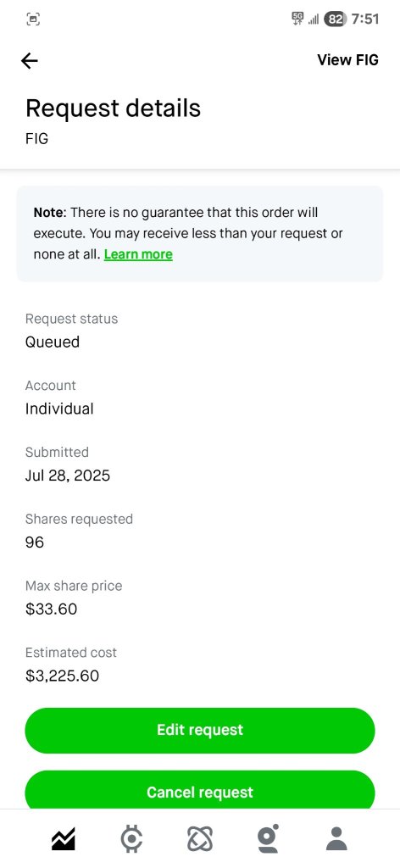This screenshot has width=400, height=868.
Task: Open View FIG at top right
Action: tap(348, 60)
